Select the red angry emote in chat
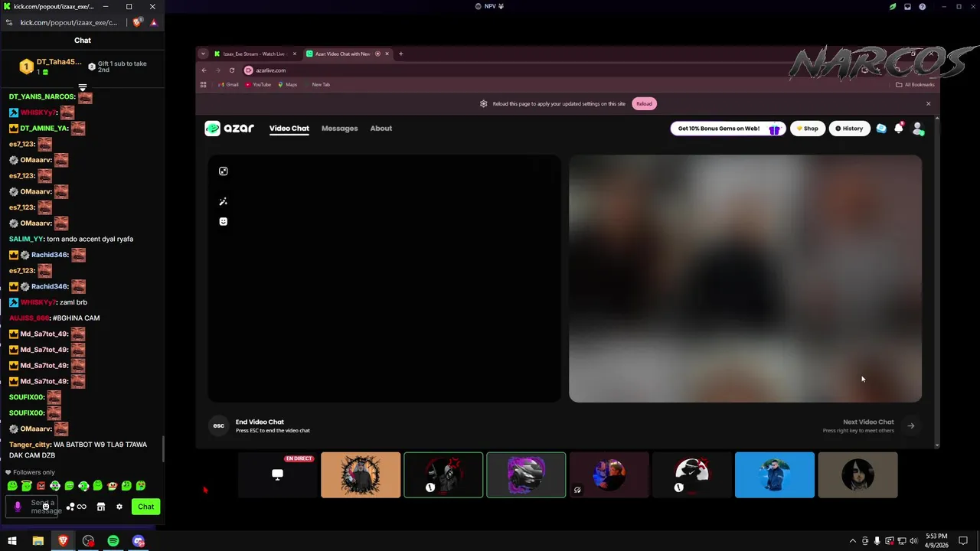 coord(41,486)
